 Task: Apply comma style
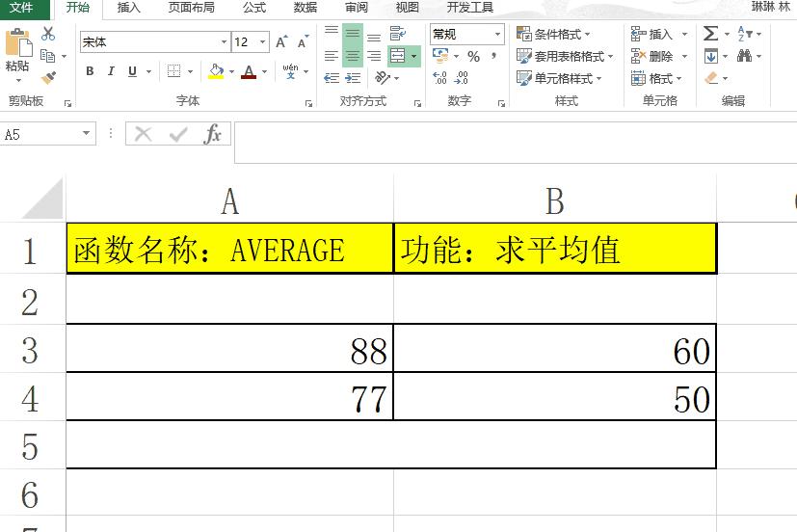494,55
